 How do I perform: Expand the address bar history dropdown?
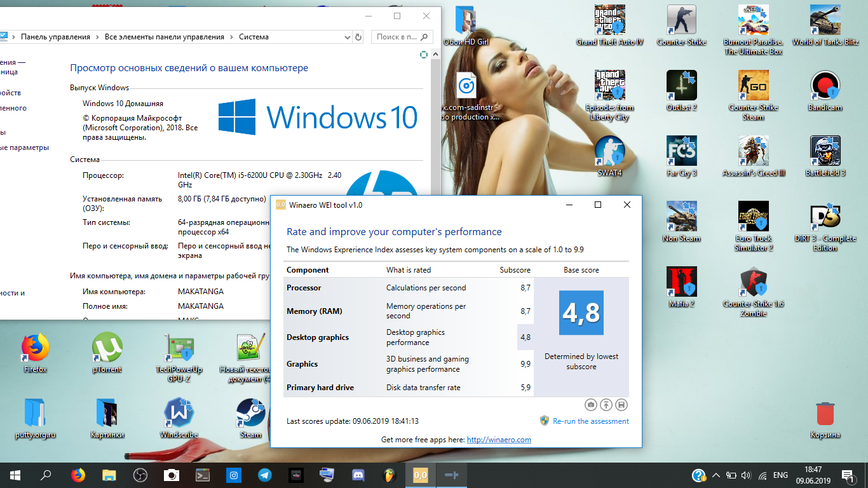coord(346,37)
